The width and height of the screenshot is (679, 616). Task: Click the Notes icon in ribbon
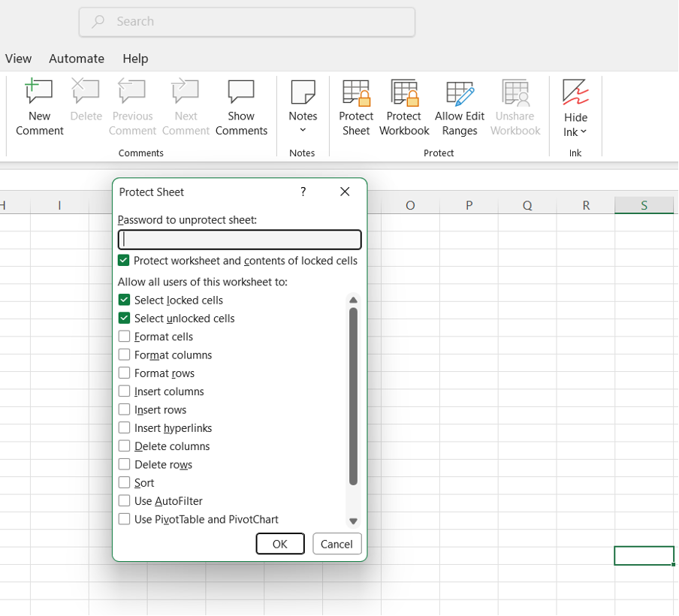coord(303,92)
